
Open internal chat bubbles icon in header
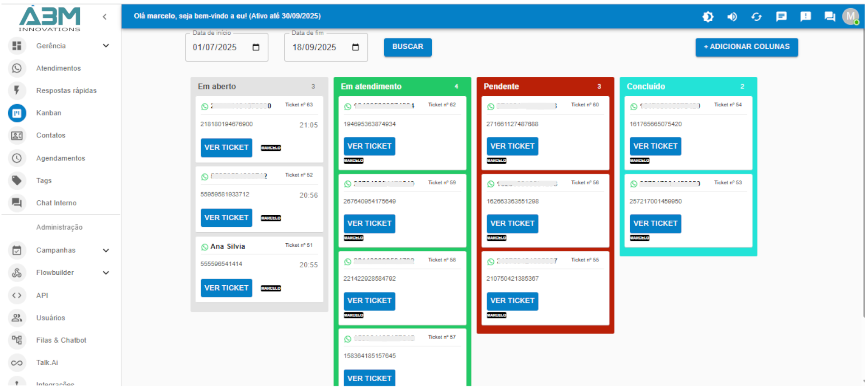click(x=830, y=17)
